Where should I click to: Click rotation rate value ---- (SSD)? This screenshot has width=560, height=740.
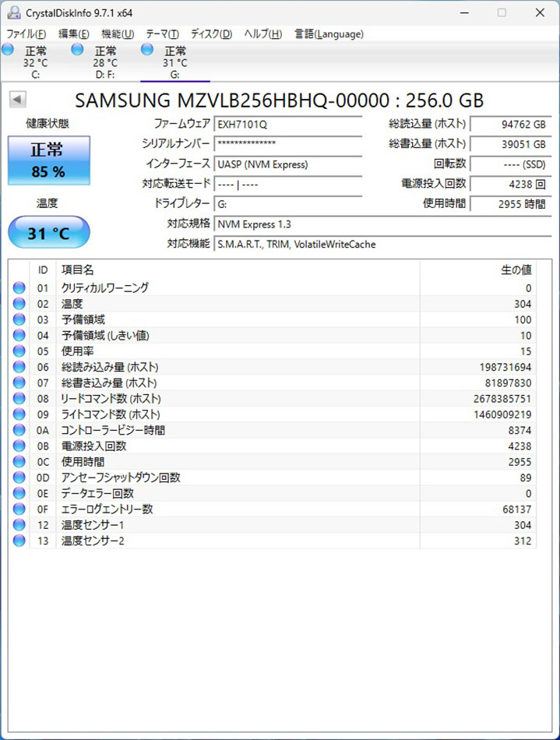(x=511, y=164)
